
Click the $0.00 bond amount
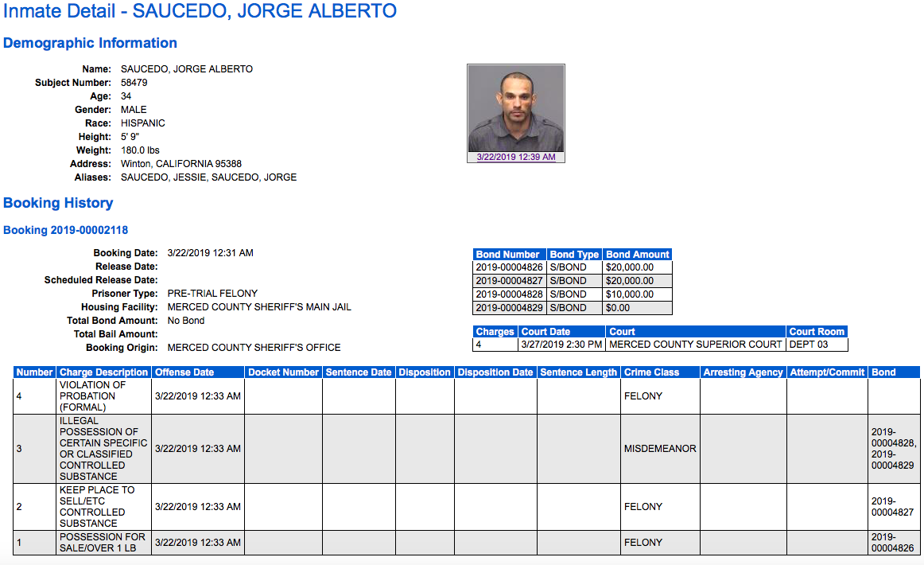[x=638, y=308]
